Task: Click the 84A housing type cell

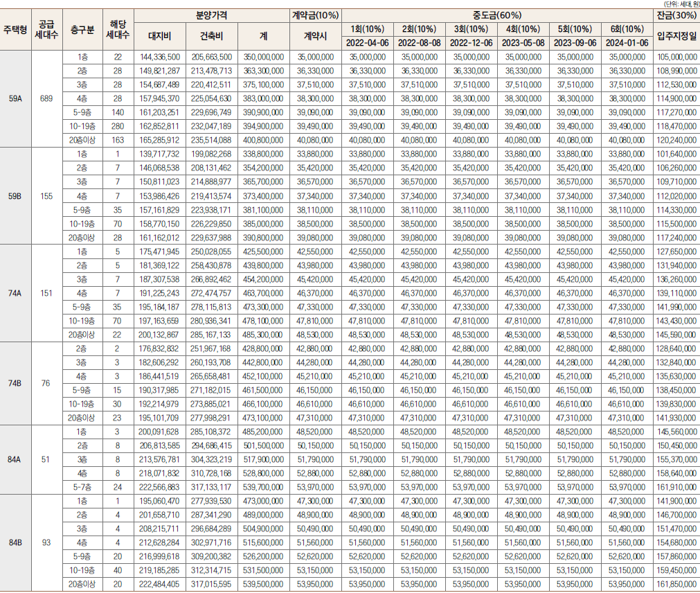Action: 15,459
